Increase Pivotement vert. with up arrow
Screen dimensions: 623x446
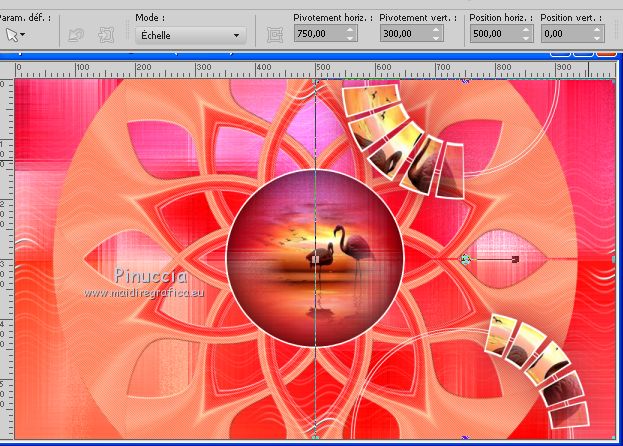click(436, 30)
